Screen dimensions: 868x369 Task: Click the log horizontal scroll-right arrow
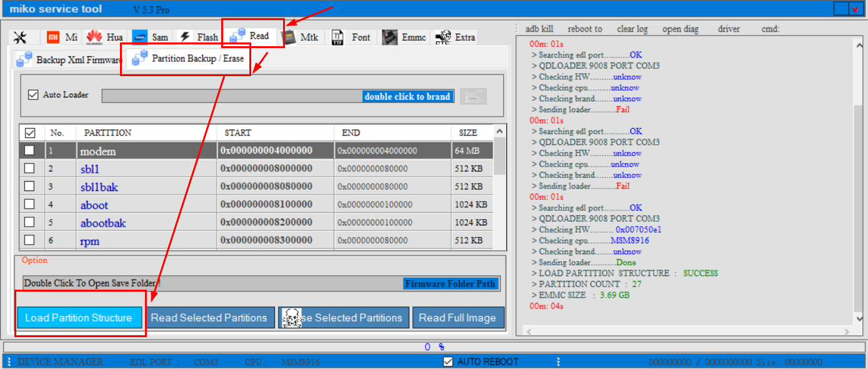pos(847,333)
